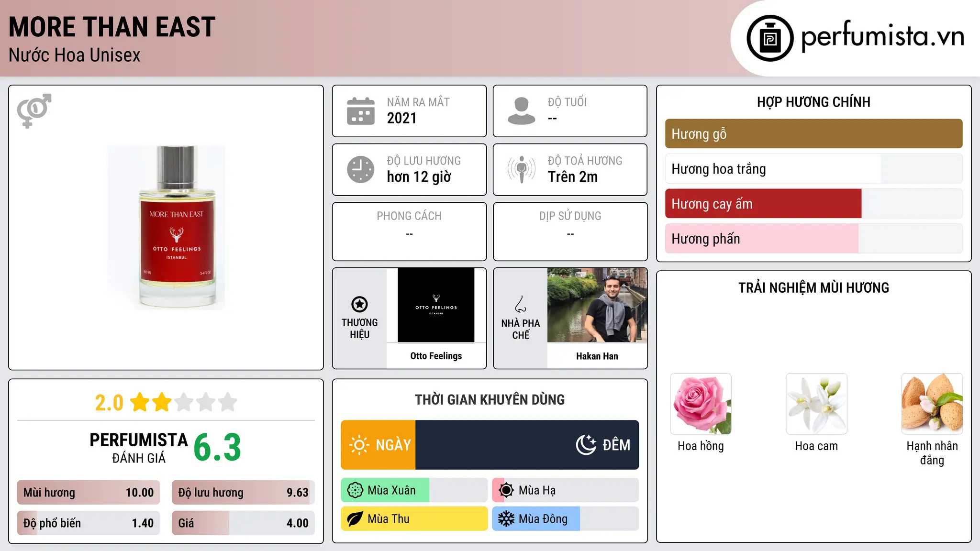Screen dimensions: 980x551
Task: Click the Trải nghiệm mùi hương heading
Action: [813, 287]
